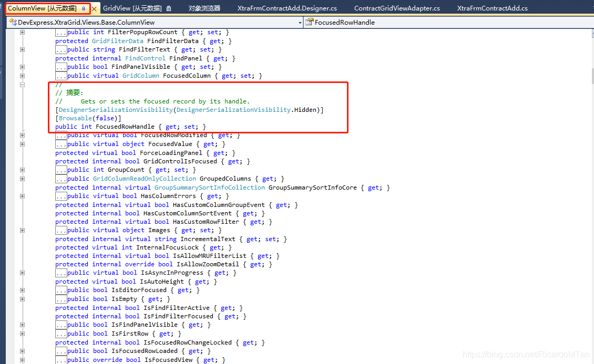
Task: Expand IsFirstRow outline node
Action: coord(23,334)
